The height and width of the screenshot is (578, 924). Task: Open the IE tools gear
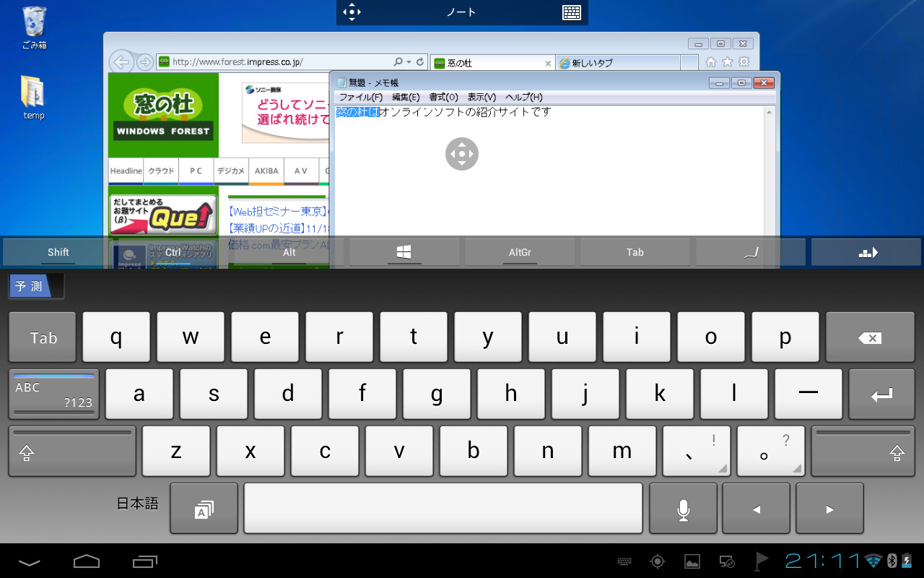pyautogui.click(x=744, y=62)
